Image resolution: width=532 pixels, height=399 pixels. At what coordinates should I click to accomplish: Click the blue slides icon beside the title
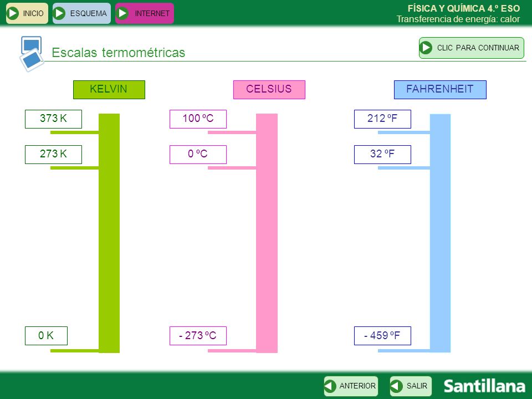click(32, 54)
